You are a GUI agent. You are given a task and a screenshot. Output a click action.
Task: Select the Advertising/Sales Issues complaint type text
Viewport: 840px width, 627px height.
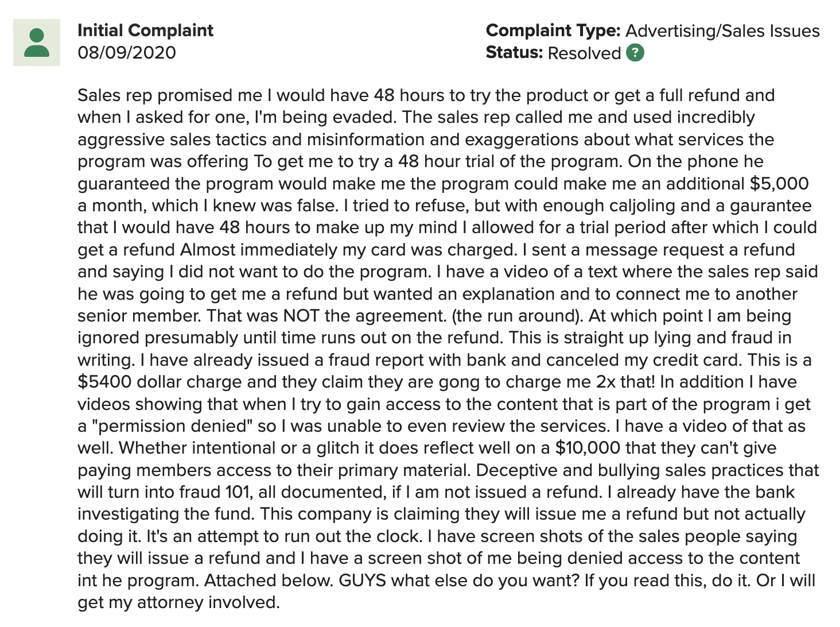tap(722, 30)
